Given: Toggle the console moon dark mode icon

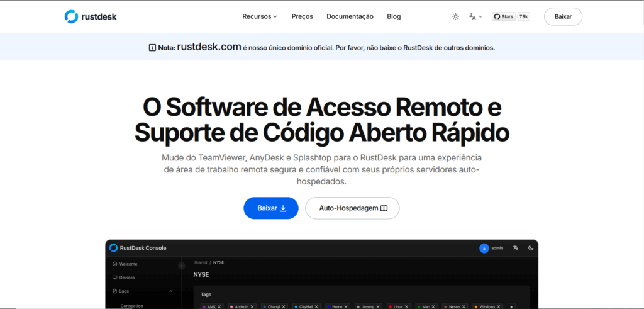Looking at the screenshot, I should pyautogui.click(x=530, y=248).
